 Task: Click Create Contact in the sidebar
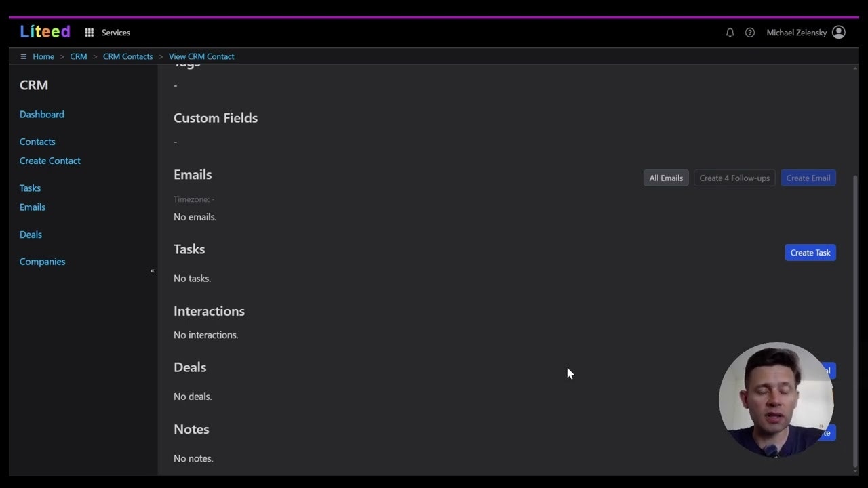(x=50, y=161)
